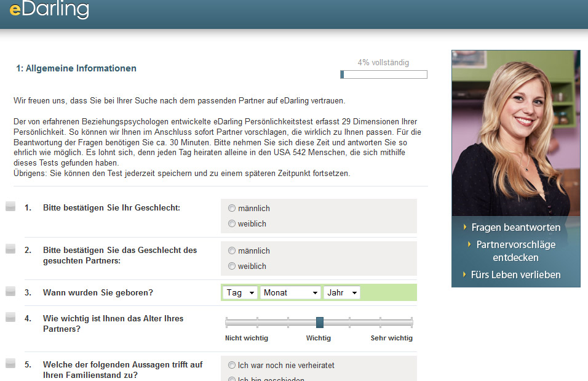Image resolution: width=588 pixels, height=381 pixels.
Task: Select weiblich for your own gender
Action: (x=232, y=223)
